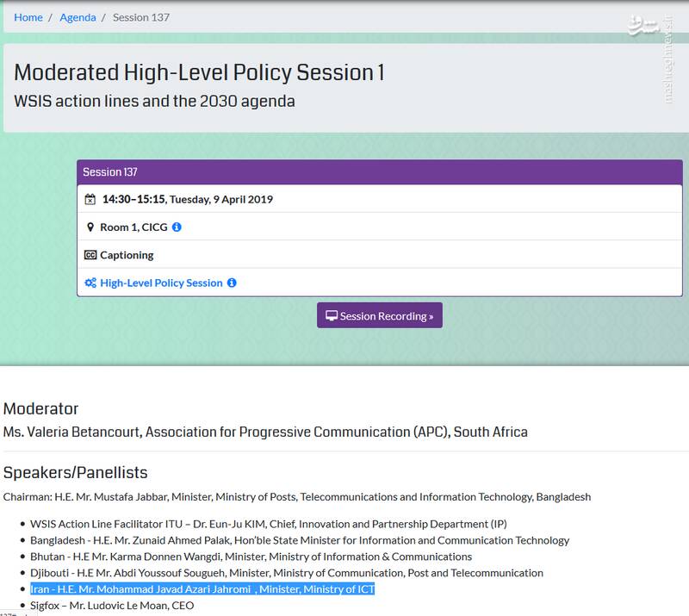The width and height of the screenshot is (689, 616).
Task: Click the Room 1, CICG text
Action: tap(133, 227)
